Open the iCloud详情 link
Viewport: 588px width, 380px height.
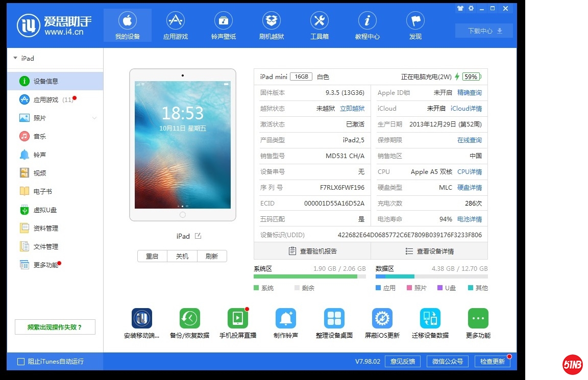466,108
